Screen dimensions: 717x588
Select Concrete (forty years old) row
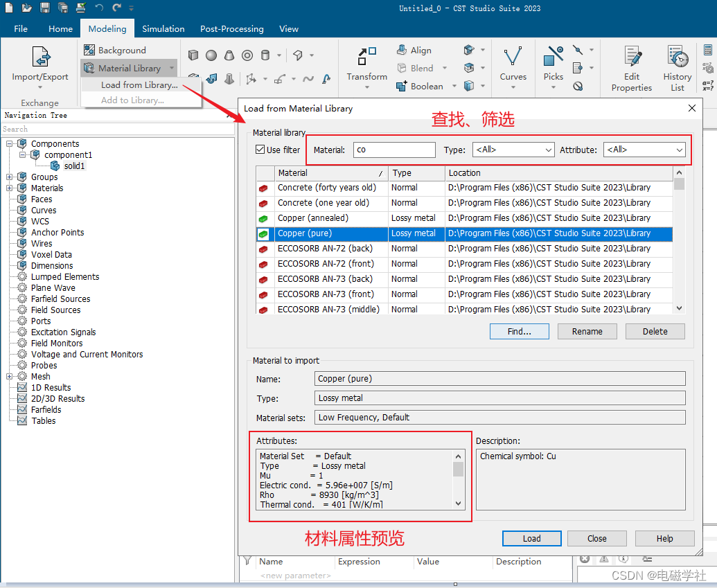click(464, 188)
